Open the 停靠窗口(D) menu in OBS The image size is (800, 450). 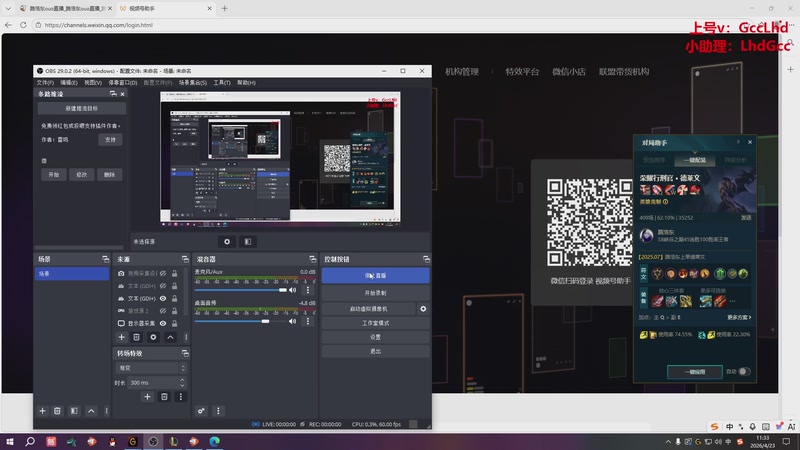pos(123,83)
